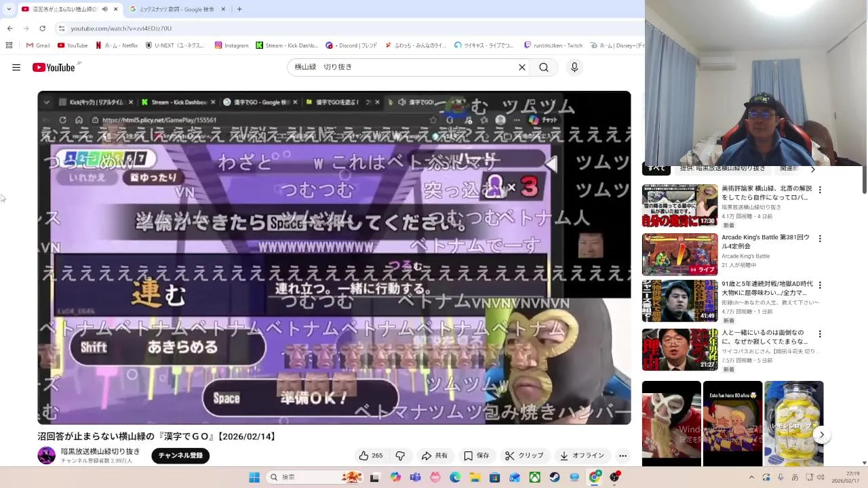Launch Microsoft Edge from taskbar
Screen dimensions: 868x488
(455, 477)
